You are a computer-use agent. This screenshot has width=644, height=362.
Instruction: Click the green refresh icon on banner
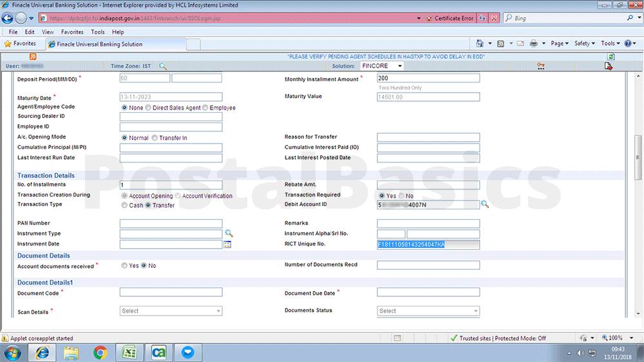click(611, 57)
